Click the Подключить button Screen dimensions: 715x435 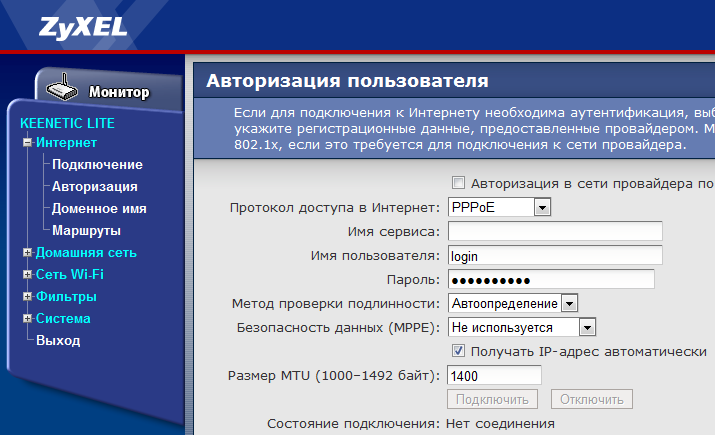[492, 399]
